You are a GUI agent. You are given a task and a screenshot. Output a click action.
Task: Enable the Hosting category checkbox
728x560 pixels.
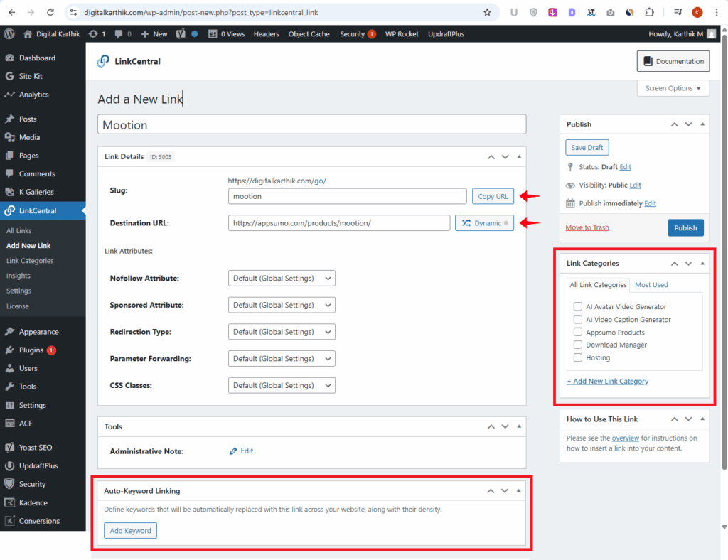point(578,358)
